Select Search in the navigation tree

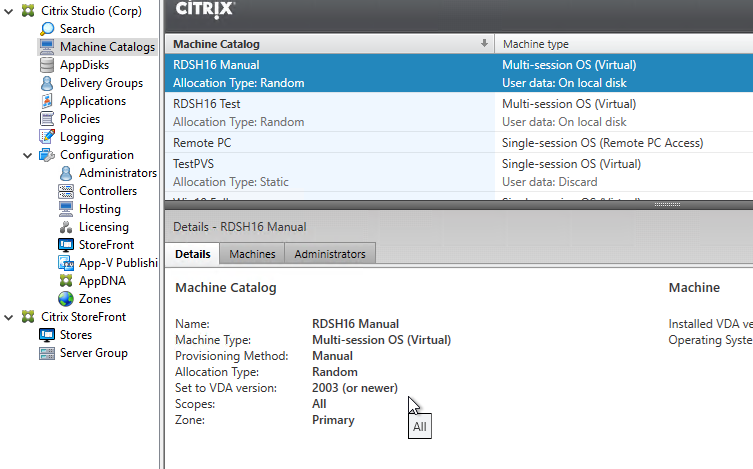pos(77,29)
